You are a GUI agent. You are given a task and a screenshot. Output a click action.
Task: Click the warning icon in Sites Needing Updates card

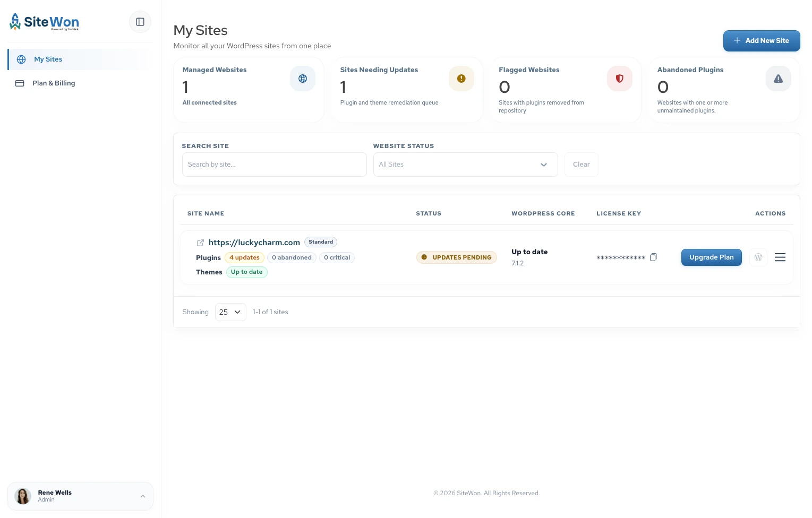(x=461, y=79)
